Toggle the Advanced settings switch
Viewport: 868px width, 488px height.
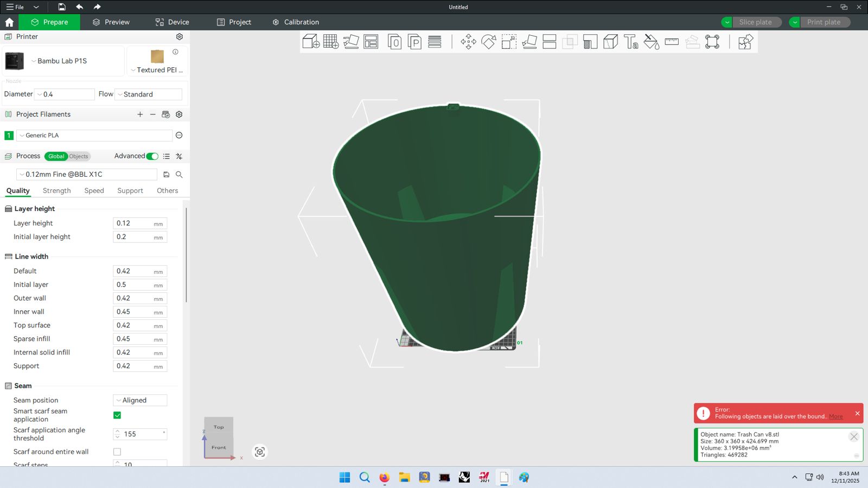click(x=152, y=156)
